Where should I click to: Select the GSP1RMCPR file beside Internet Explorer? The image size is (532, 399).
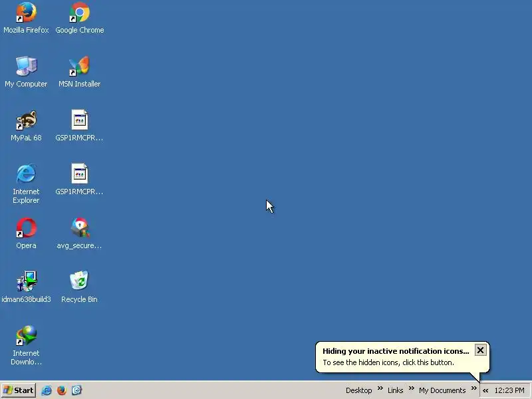(79, 180)
